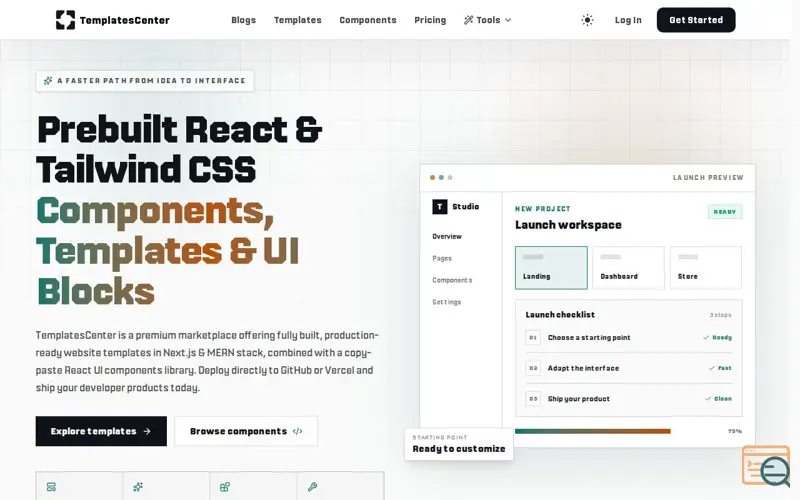Viewport: 800px width, 500px height.
Task: Click the sparkles icon in the feature row
Action: pyautogui.click(x=138, y=487)
